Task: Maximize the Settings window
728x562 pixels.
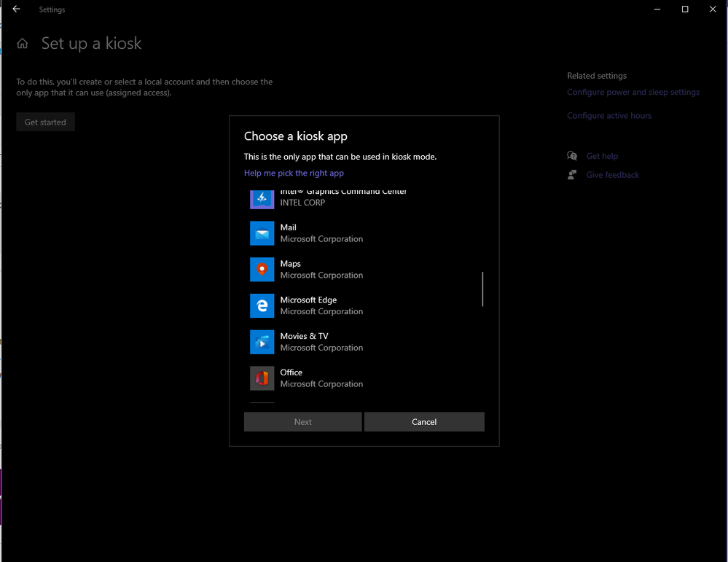Action: pos(685,9)
